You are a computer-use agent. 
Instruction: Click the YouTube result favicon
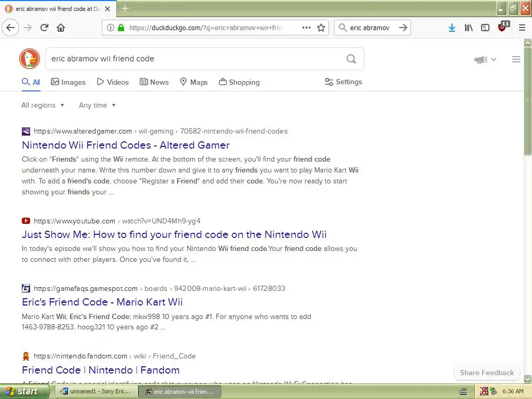(x=26, y=221)
